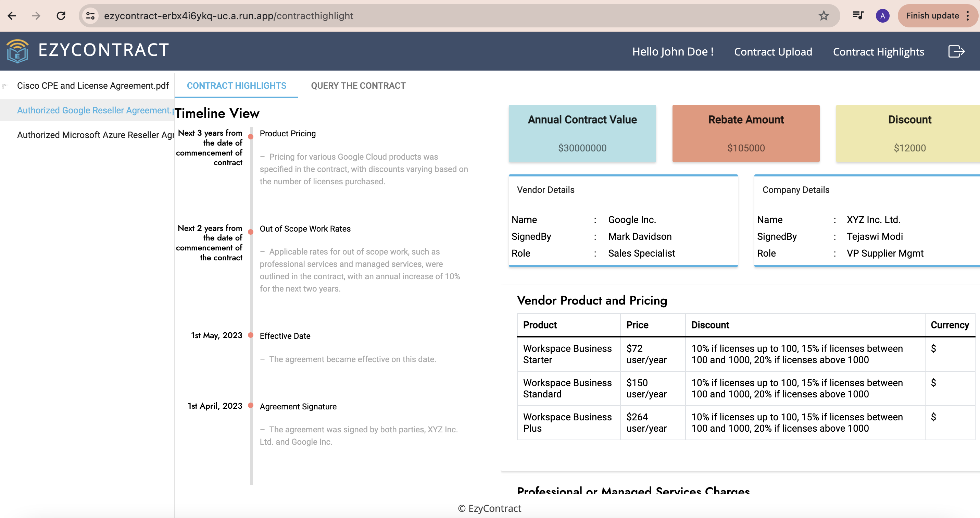Click the EzyContract logo icon

click(17, 51)
